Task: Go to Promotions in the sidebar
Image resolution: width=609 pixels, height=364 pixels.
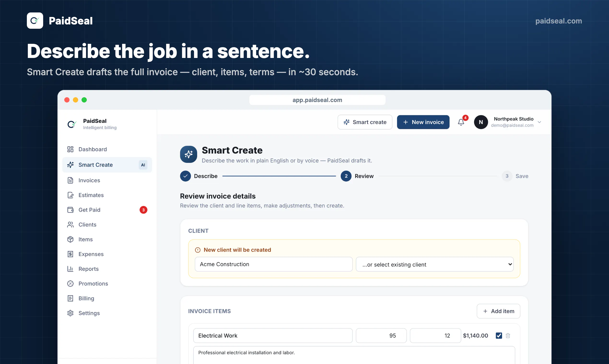Action: pos(107,283)
